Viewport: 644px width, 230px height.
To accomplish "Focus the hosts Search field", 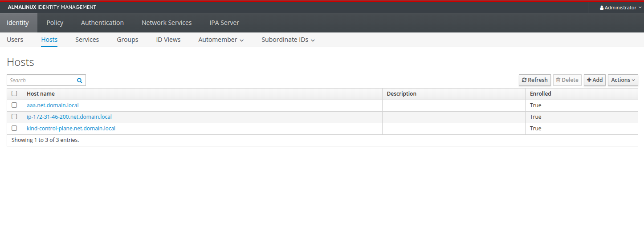I will pyautogui.click(x=41, y=81).
